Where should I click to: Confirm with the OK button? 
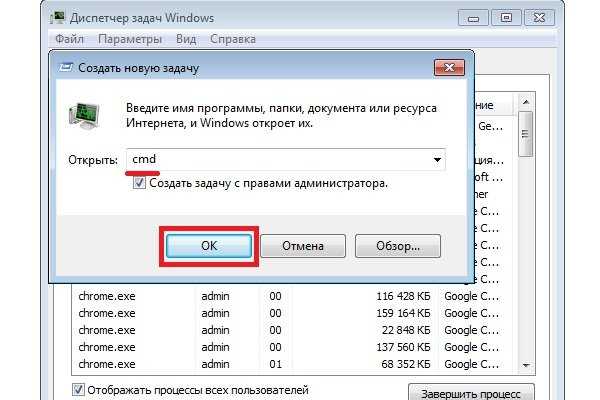click(209, 246)
